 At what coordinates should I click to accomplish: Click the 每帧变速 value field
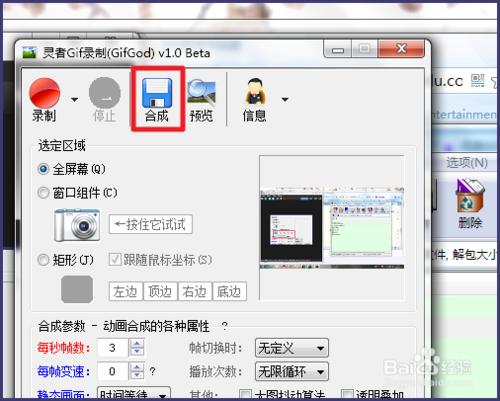[113, 371]
